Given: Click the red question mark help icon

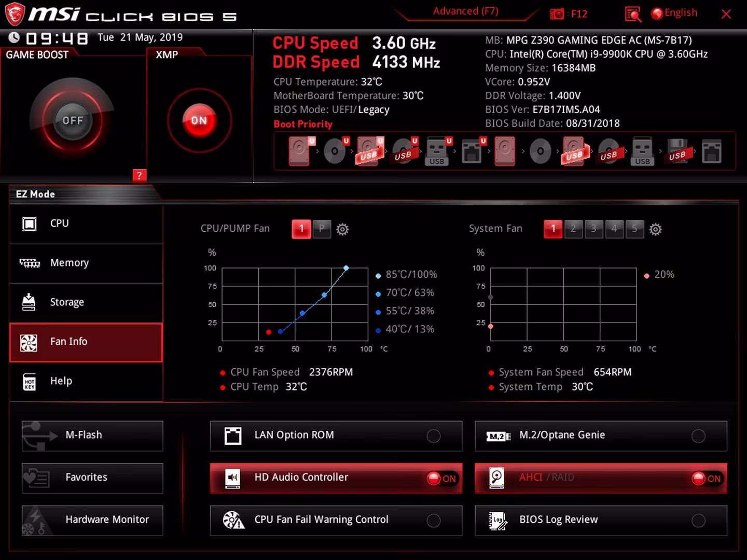Looking at the screenshot, I should (x=139, y=175).
